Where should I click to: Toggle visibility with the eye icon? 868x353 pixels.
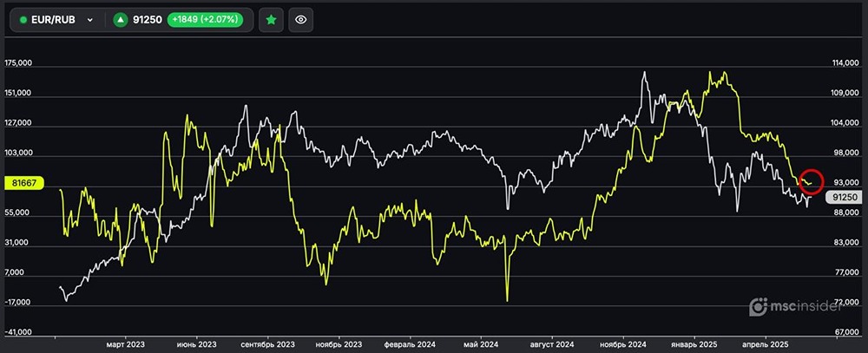click(300, 20)
